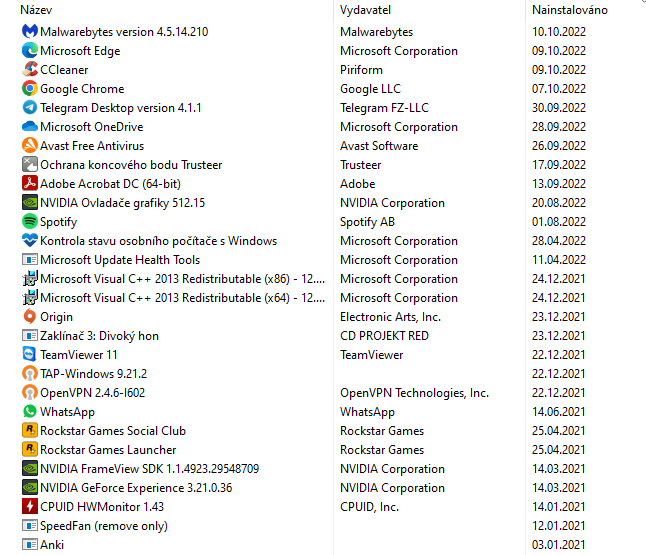The image size is (646, 555).
Task: Click publisher Electronic Arts, Inc. cell
Action: (391, 316)
